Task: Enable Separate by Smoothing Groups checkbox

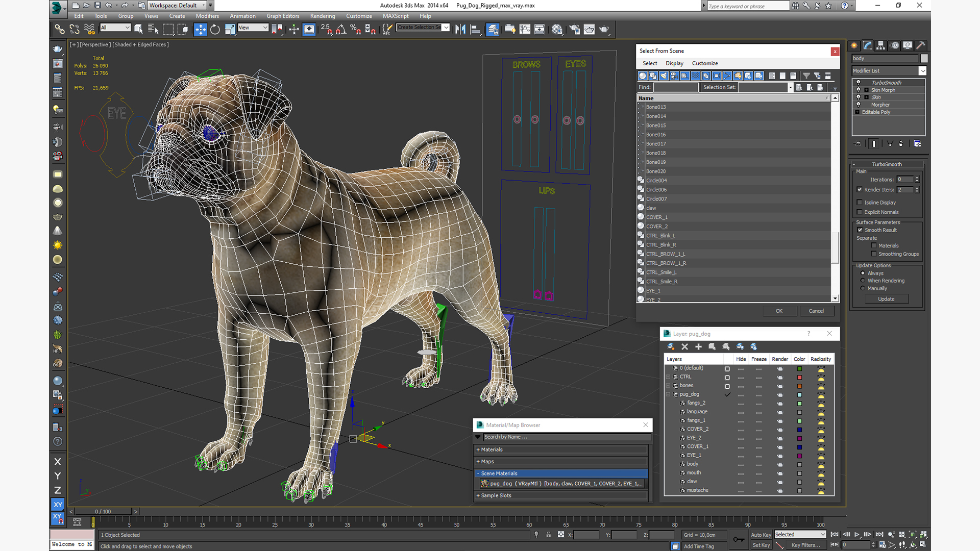Action: point(874,254)
